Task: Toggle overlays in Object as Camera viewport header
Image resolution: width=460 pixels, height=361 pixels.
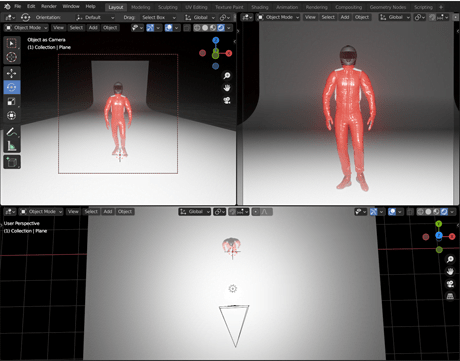Action: click(169, 28)
